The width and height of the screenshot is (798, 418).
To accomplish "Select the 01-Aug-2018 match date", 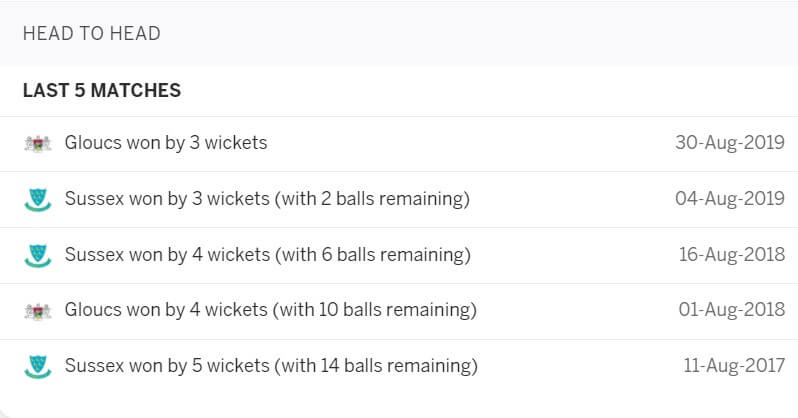I will [x=732, y=310].
